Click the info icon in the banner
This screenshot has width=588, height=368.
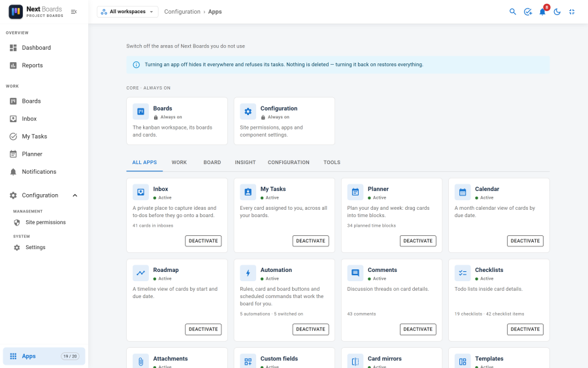point(137,65)
